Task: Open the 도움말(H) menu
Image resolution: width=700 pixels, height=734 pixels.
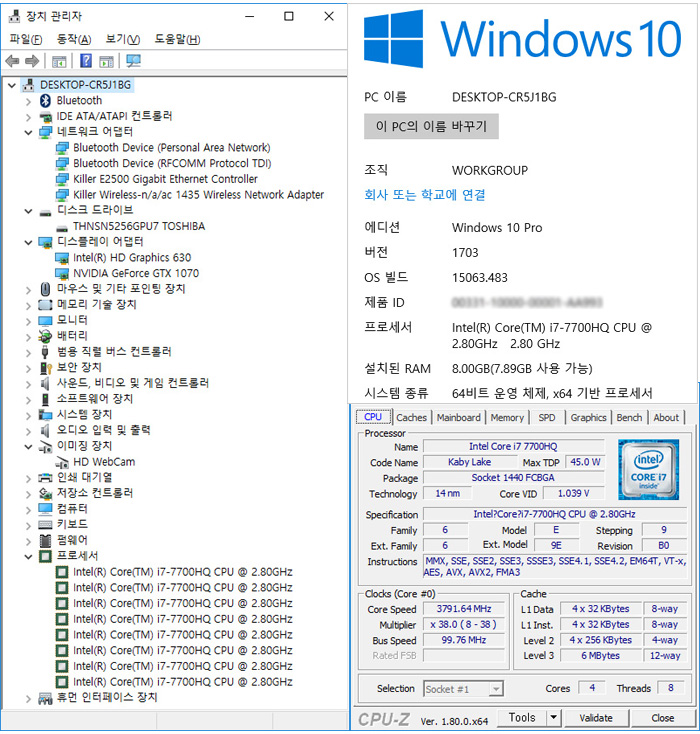Action: tap(177, 39)
